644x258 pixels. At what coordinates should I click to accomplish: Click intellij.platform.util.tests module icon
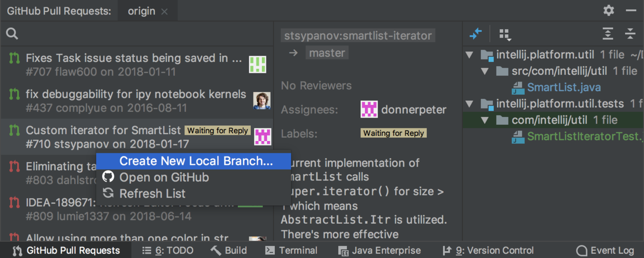pos(487,104)
